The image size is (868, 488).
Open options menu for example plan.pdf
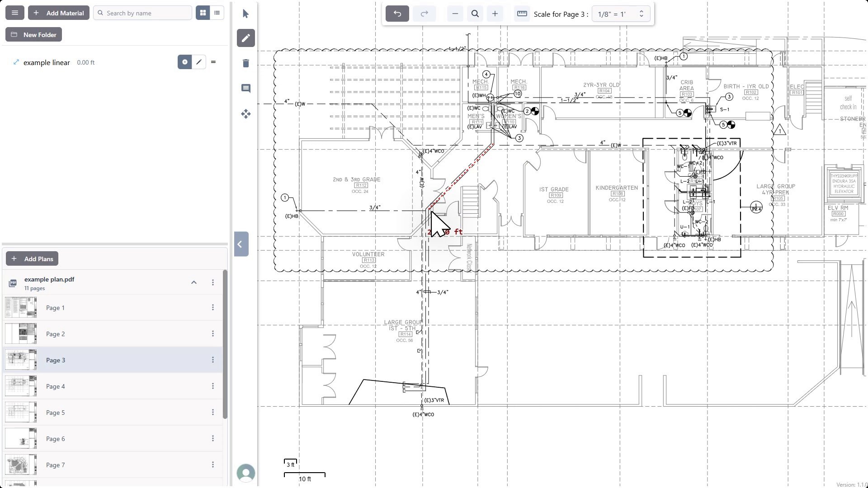click(213, 282)
